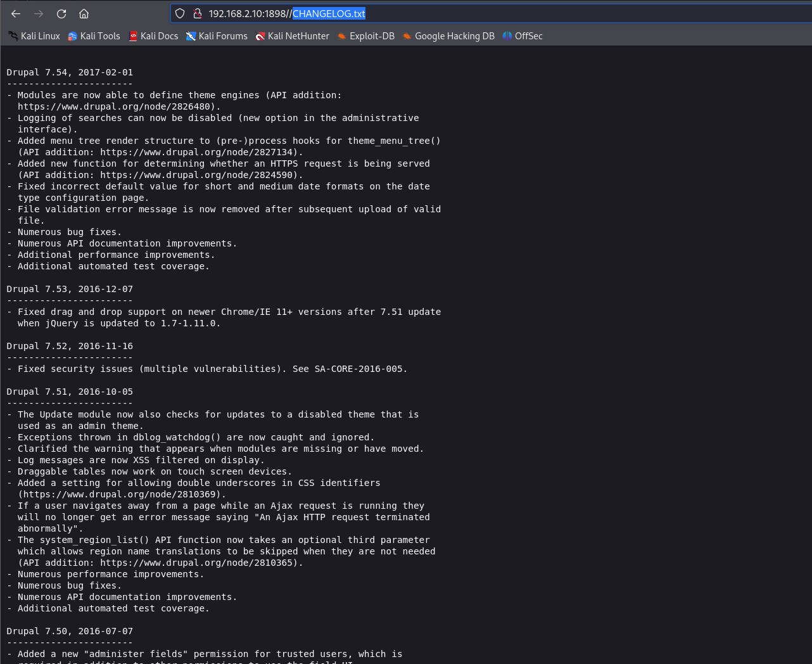Click the forward navigation arrow
The width and height of the screenshot is (812, 664).
(x=39, y=13)
